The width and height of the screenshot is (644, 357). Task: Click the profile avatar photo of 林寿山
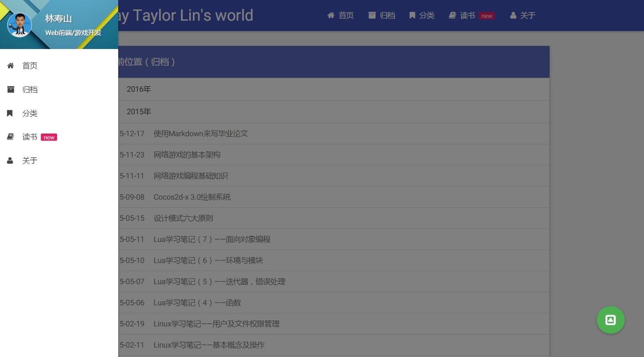click(x=19, y=25)
